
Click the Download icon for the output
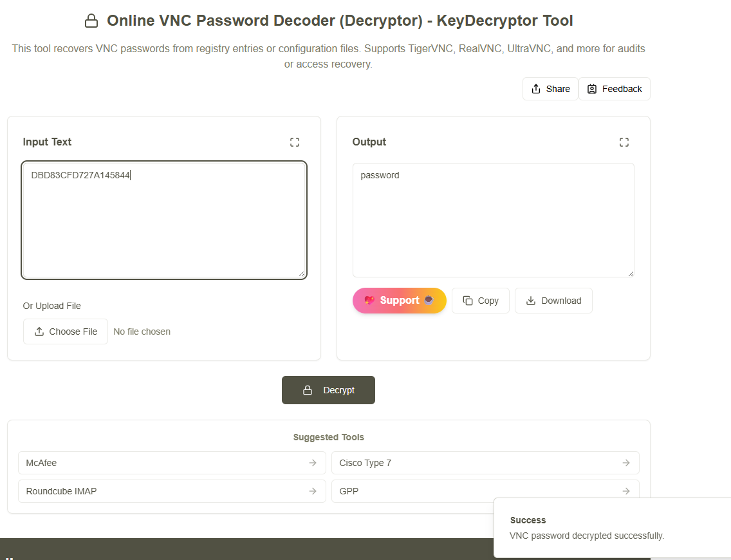[x=531, y=301]
